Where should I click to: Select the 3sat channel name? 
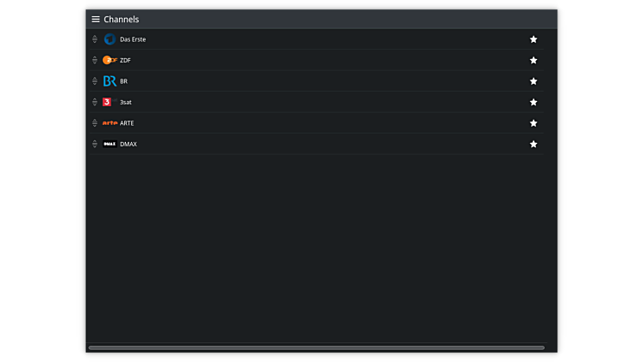(x=126, y=102)
